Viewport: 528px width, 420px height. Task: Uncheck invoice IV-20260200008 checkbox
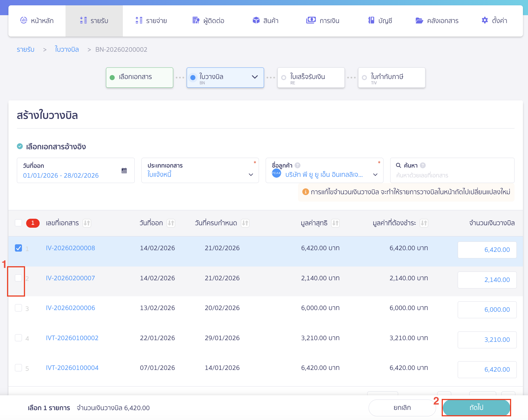click(19, 248)
